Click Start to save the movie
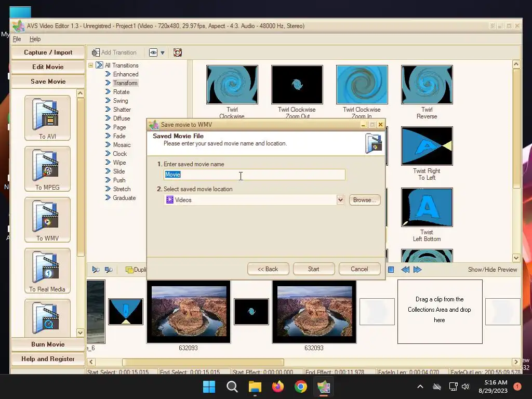Viewport: 532px width, 399px height. pos(314,269)
